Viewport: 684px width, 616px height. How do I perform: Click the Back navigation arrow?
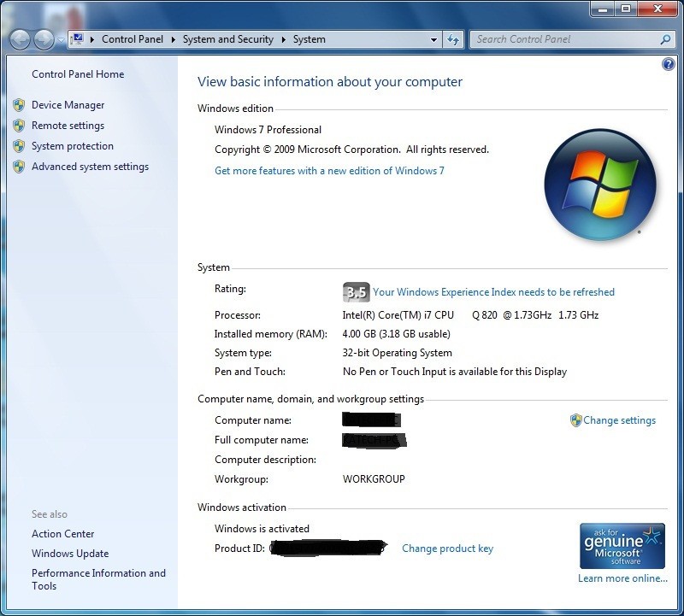20,39
